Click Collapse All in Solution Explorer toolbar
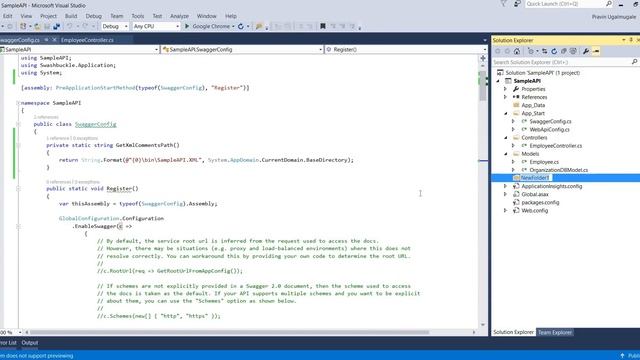Screen dimensions: 640x360 tap(564, 51)
